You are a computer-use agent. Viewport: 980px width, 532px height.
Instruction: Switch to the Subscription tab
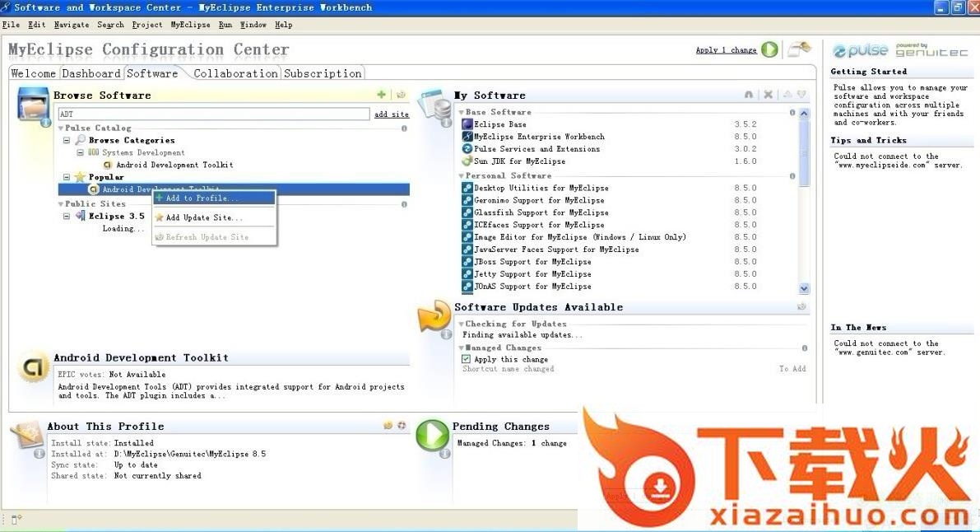[x=323, y=73]
